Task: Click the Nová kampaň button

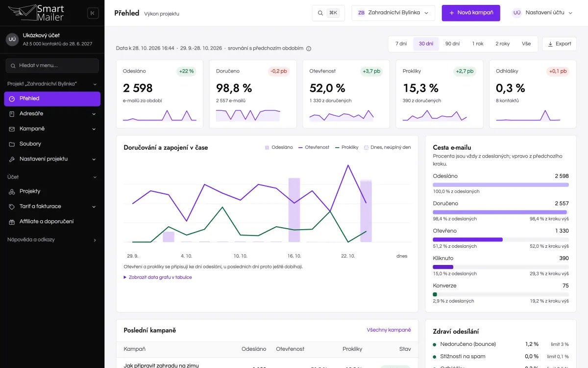Action: point(471,13)
